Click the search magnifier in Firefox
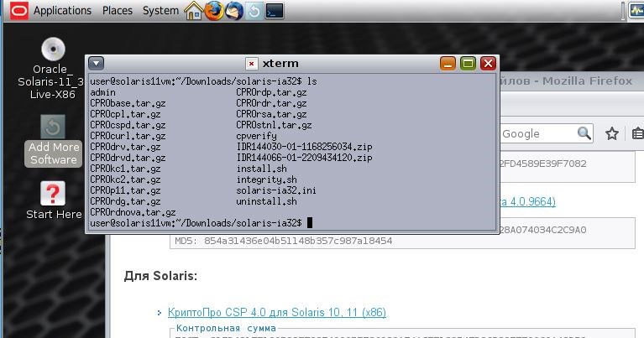 coord(584,133)
